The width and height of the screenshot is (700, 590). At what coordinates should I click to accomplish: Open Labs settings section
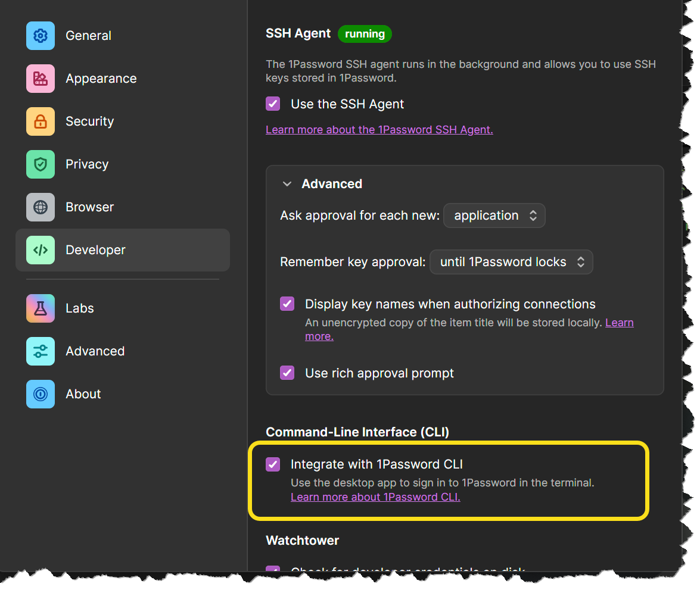click(122, 308)
